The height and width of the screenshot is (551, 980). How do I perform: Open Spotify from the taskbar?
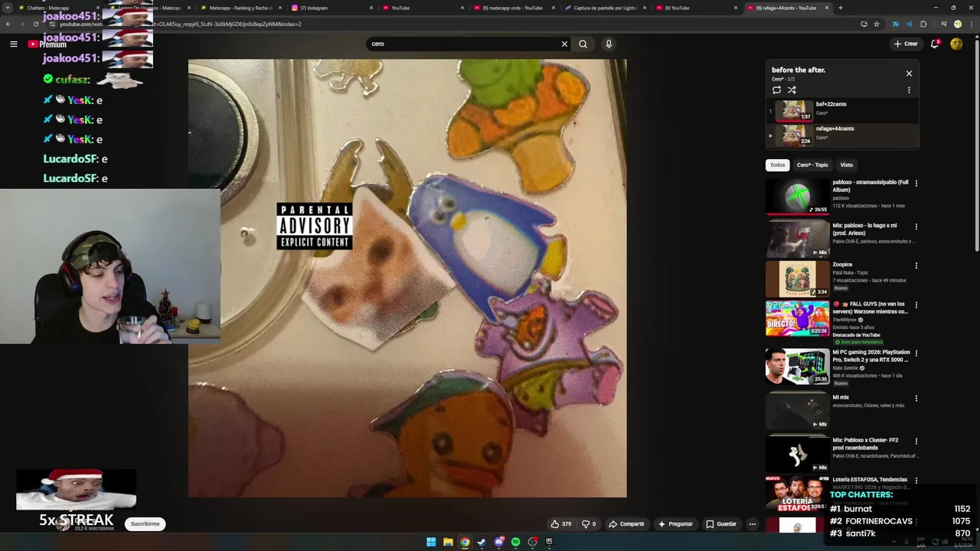(x=515, y=542)
